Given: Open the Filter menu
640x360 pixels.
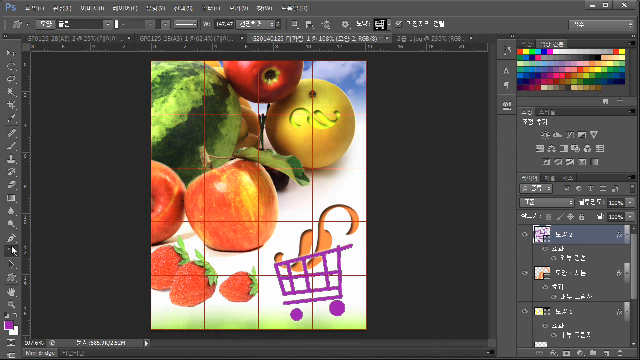Looking at the screenshot, I should coord(211,8).
